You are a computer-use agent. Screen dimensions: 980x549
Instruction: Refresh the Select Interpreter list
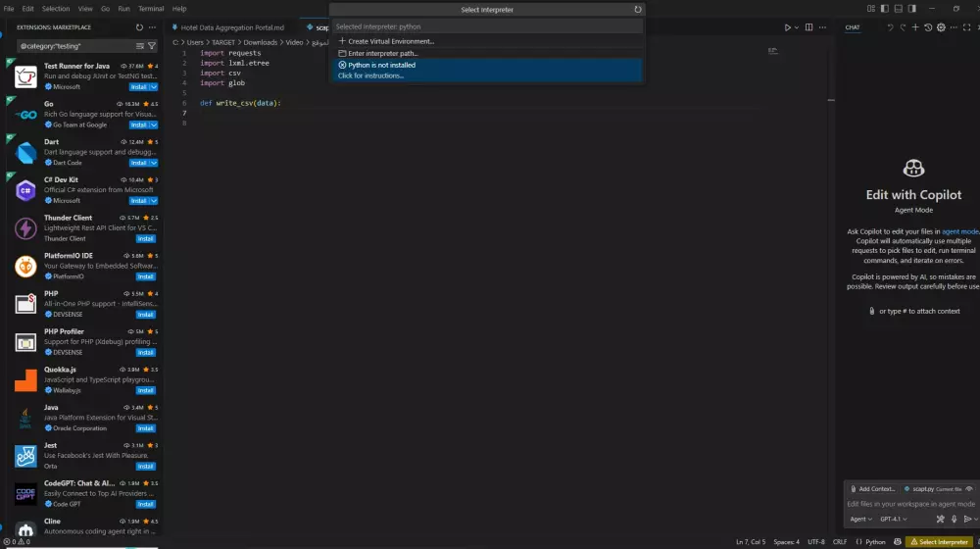(638, 10)
